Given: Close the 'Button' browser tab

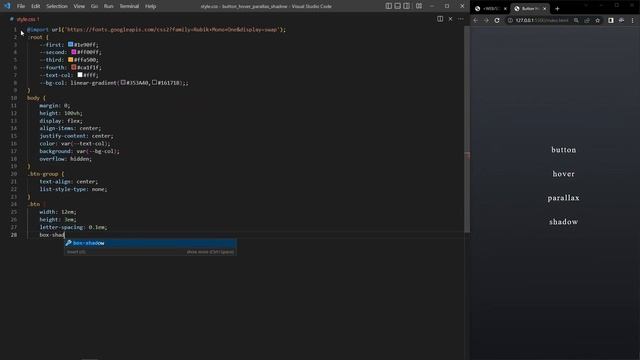Looking at the screenshot, I should click(544, 9).
